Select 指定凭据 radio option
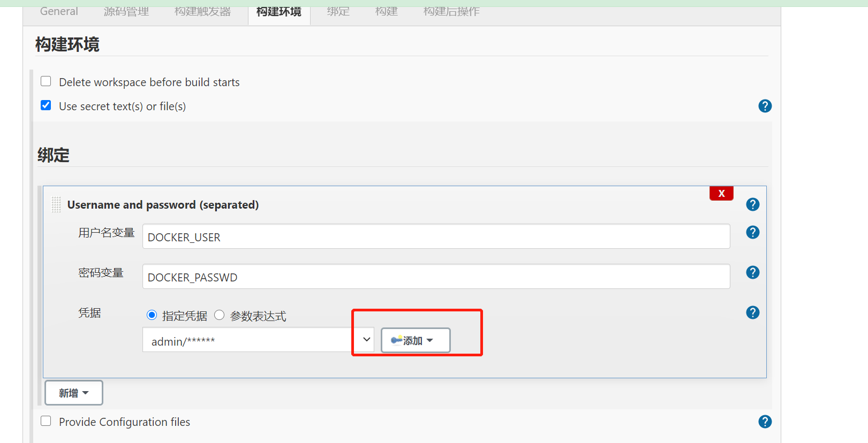This screenshot has height=443, width=868. point(152,315)
